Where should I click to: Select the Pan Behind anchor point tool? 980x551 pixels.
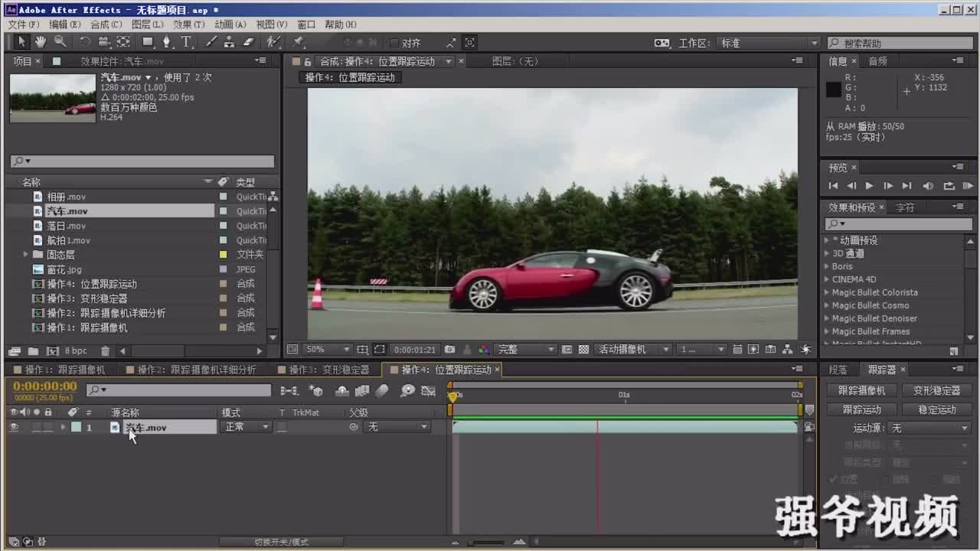(123, 42)
